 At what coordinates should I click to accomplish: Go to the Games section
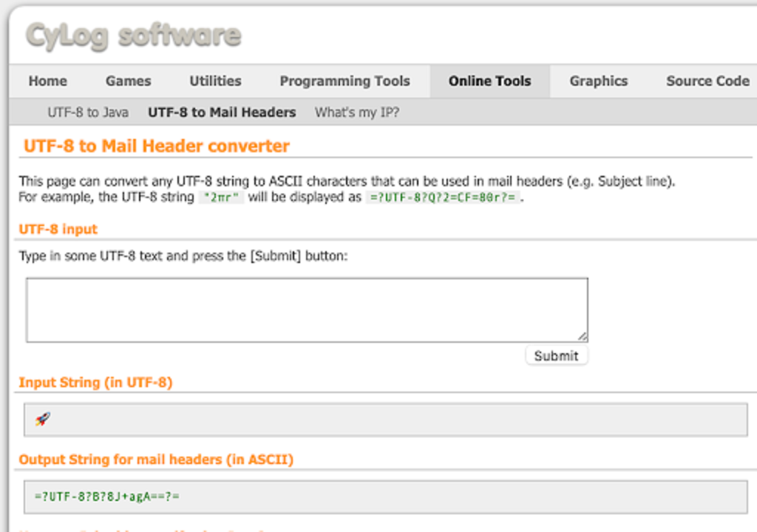pyautogui.click(x=129, y=81)
